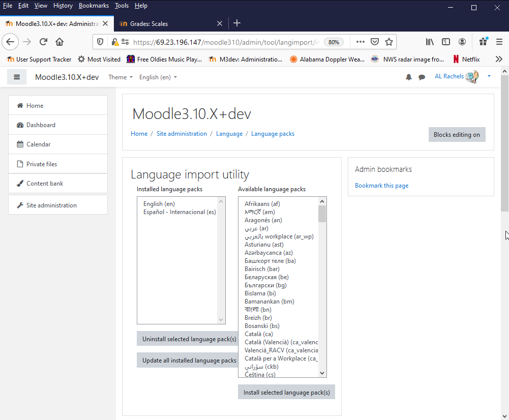Click the 80% zoom level indicator

click(x=334, y=42)
